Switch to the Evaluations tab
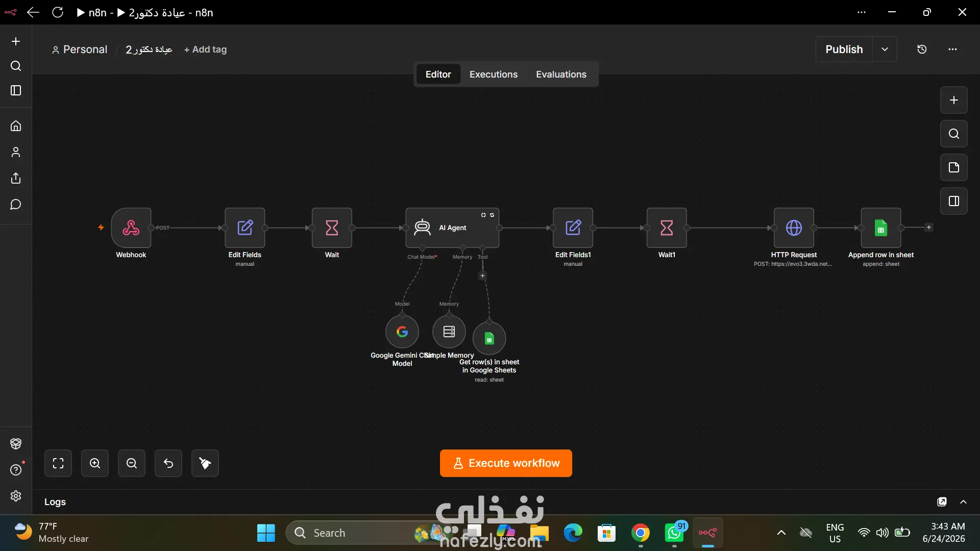Screen dimensions: 980x551 click(561, 74)
